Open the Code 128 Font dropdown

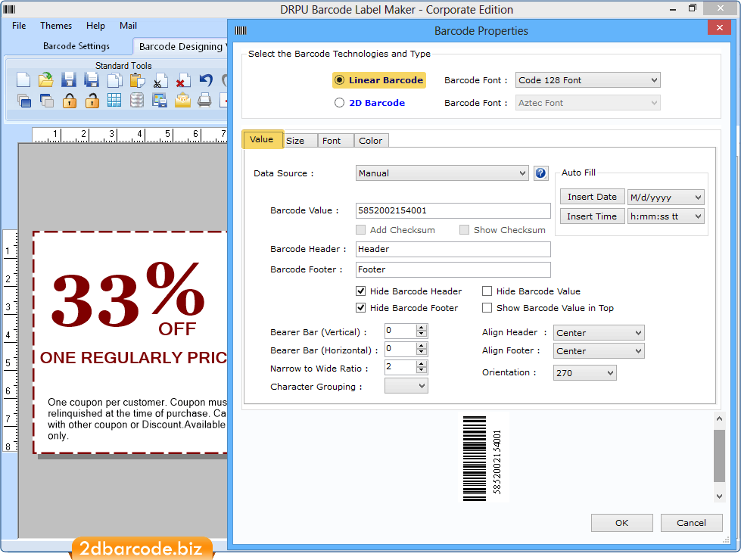(x=587, y=80)
